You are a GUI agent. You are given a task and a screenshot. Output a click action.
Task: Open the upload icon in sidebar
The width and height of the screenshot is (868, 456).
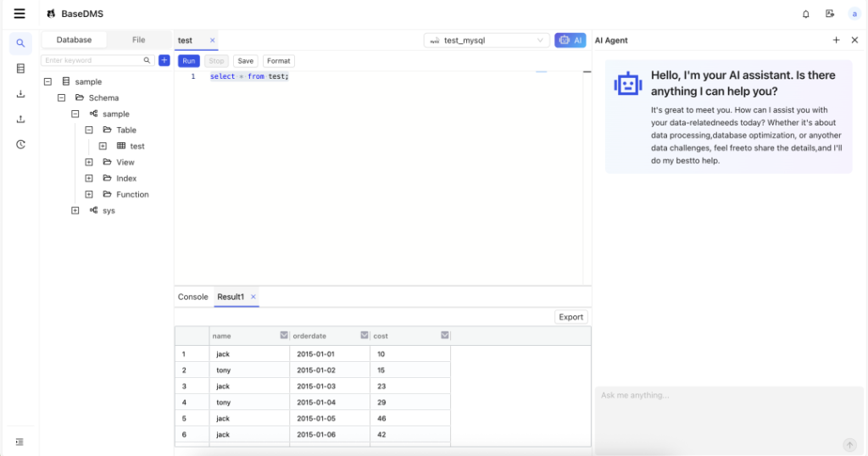coord(20,120)
